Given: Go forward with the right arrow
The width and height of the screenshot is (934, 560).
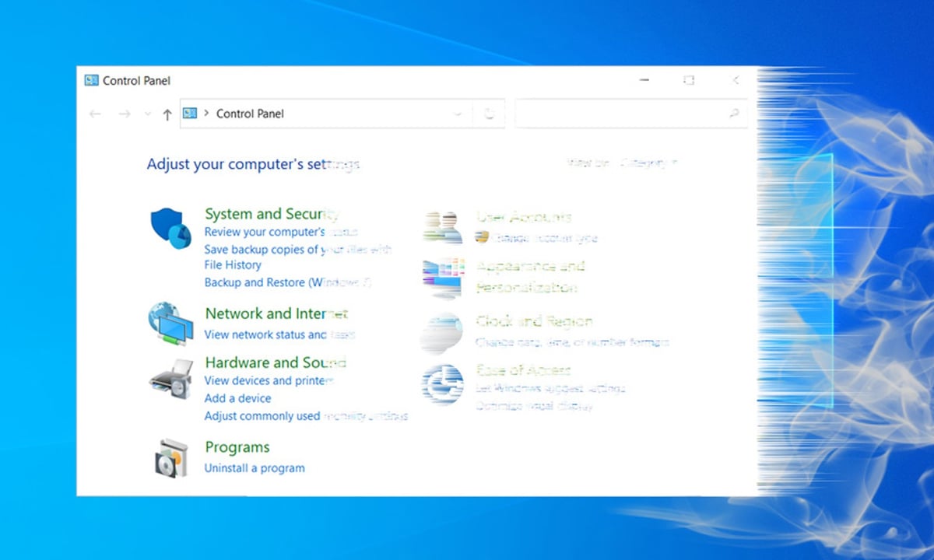Looking at the screenshot, I should [x=125, y=114].
